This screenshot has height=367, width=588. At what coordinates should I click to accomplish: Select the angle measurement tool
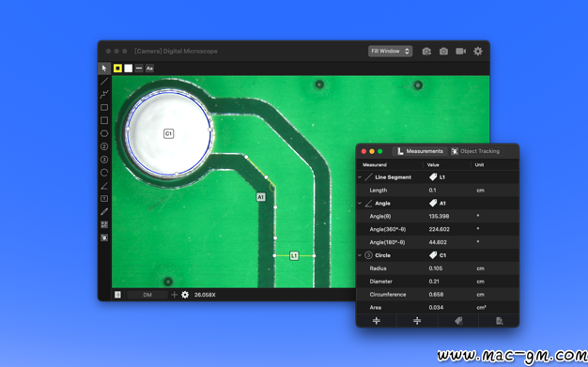104,186
